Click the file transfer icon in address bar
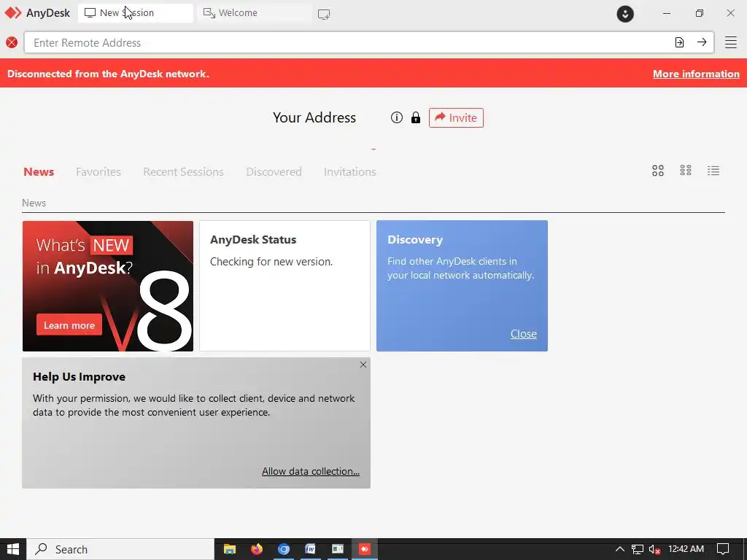The height and width of the screenshot is (560, 747). point(680,42)
